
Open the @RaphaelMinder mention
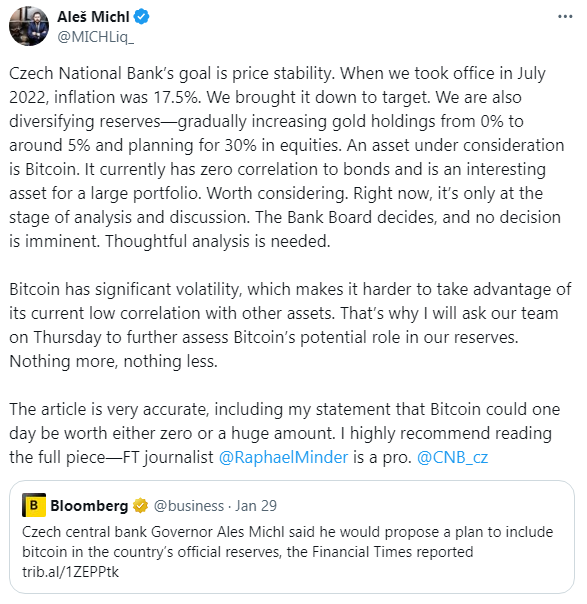(283, 457)
